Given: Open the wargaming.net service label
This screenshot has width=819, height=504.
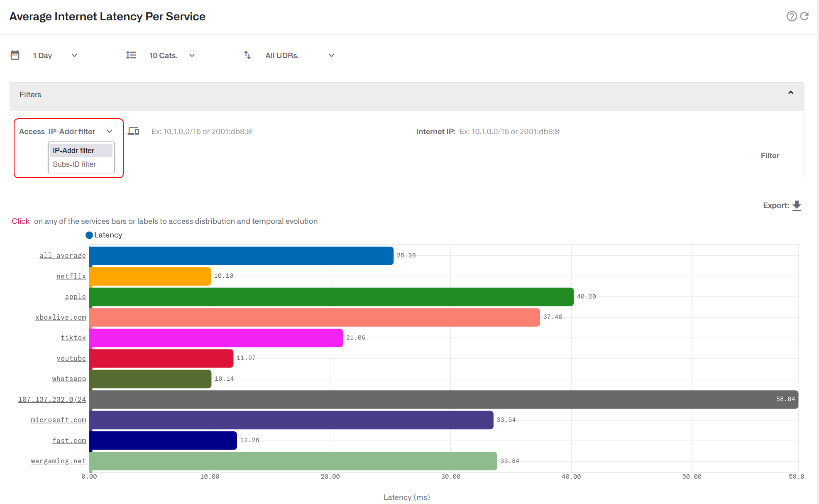Looking at the screenshot, I should [x=59, y=461].
